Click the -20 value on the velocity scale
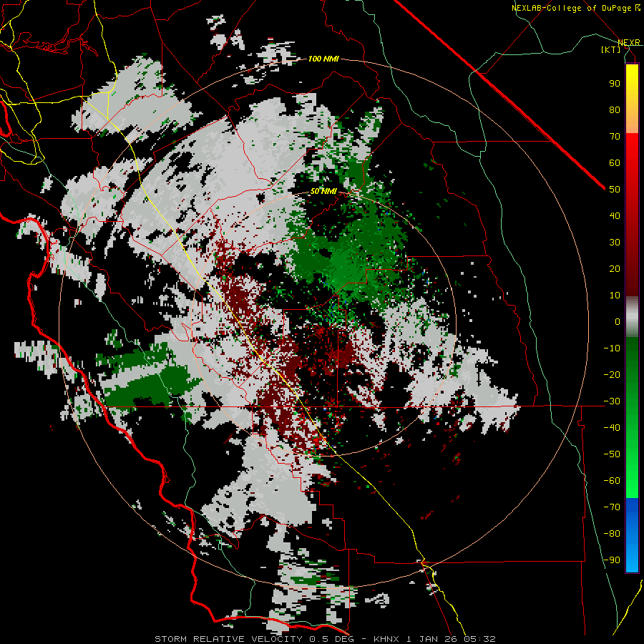This screenshot has width=644, height=644. (612, 374)
